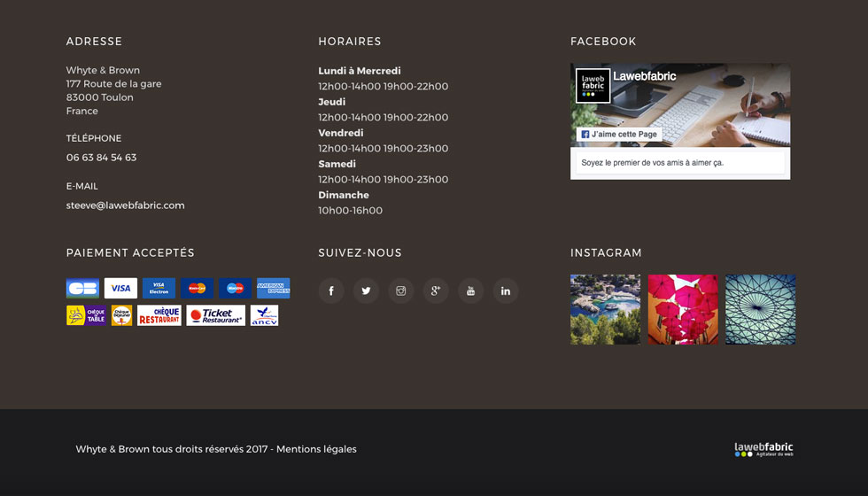The width and height of the screenshot is (868, 496).
Task: Open the Facebook social icon
Action: click(331, 291)
